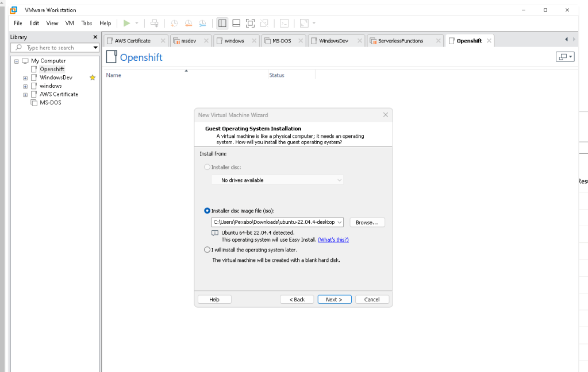Go back with the Back button
This screenshot has width=588, height=372.
tap(297, 300)
